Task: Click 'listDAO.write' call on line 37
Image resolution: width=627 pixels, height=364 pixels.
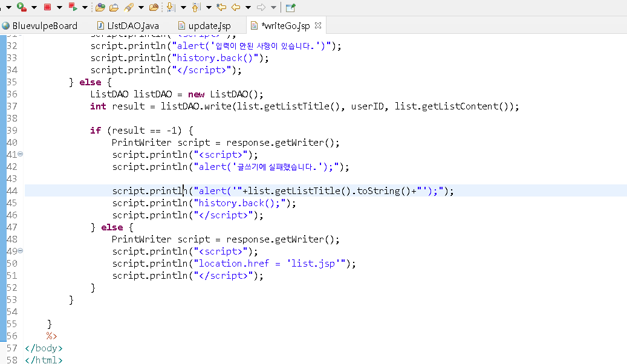Action: tap(196, 106)
